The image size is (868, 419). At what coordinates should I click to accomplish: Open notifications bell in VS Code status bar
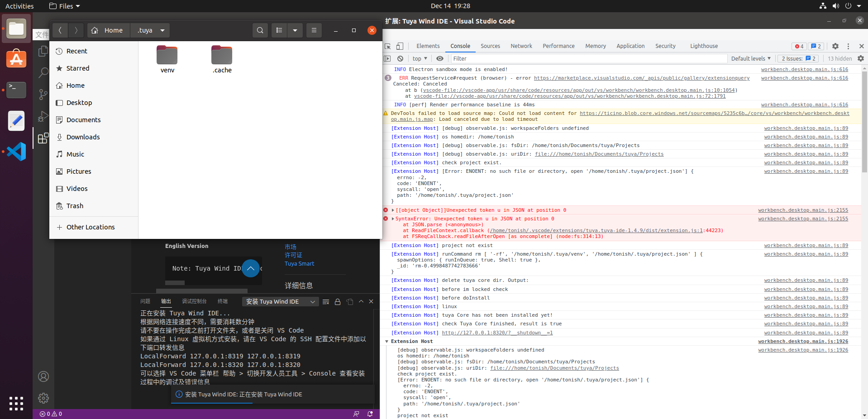(370, 414)
